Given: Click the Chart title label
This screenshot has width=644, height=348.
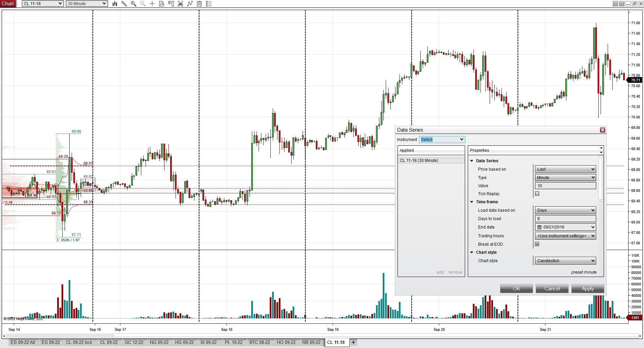Looking at the screenshot, I should [x=8, y=4].
